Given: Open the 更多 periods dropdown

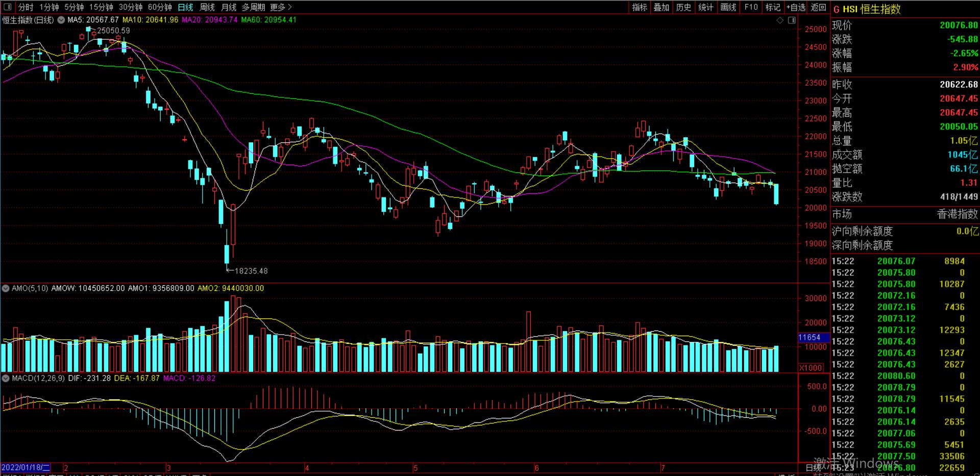Looking at the screenshot, I should coord(281,7).
